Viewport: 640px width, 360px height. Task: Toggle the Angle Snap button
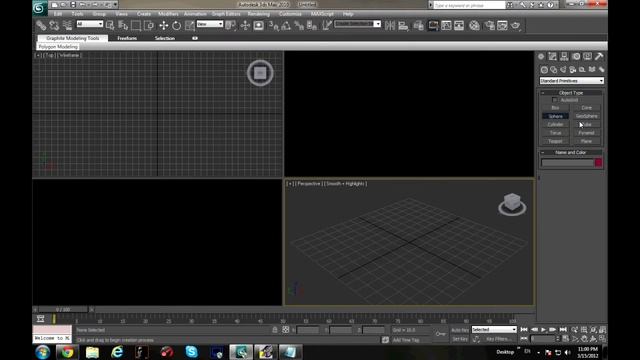point(286,25)
